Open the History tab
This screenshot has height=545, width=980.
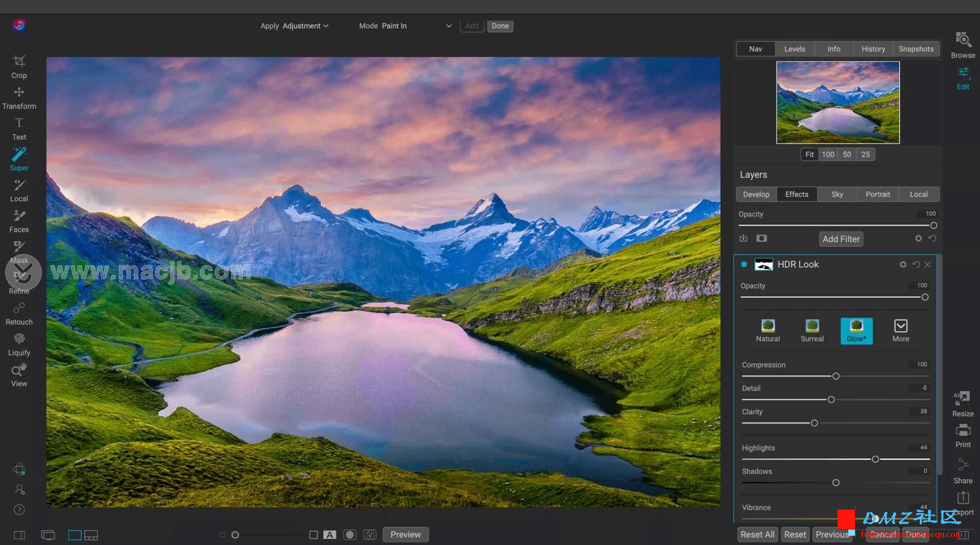point(873,49)
